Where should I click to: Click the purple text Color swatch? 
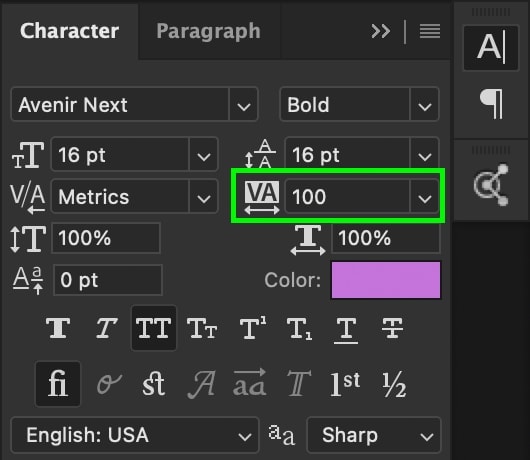click(386, 280)
